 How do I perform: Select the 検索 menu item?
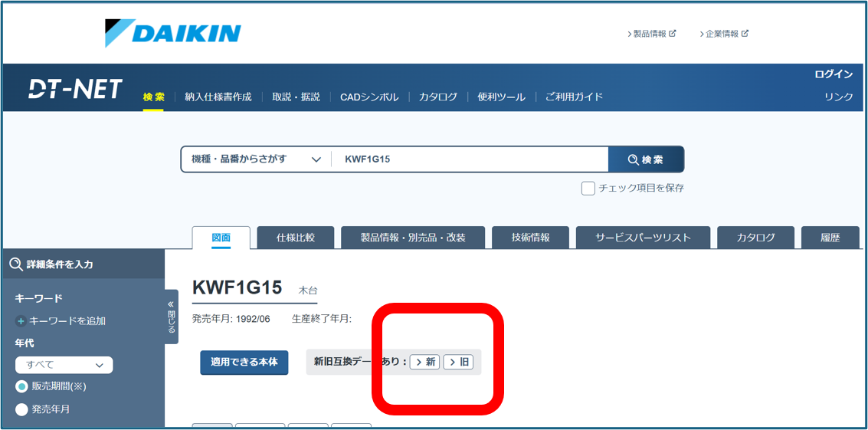(x=153, y=97)
